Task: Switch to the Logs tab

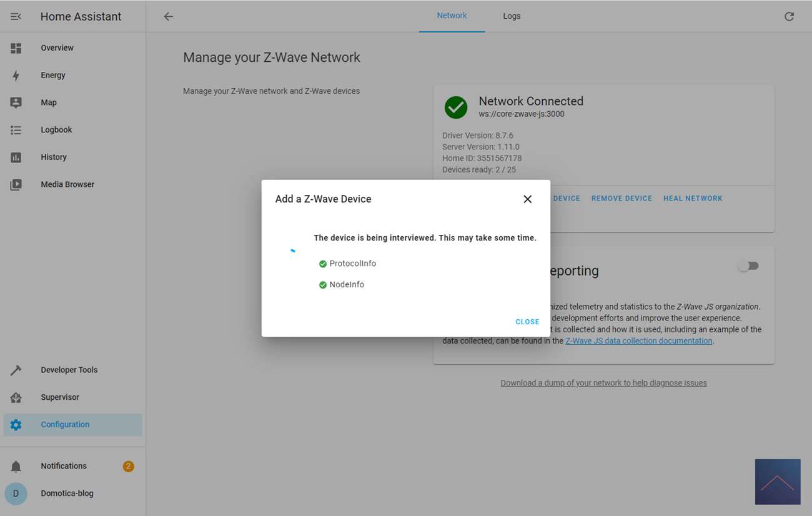Action: [512, 16]
